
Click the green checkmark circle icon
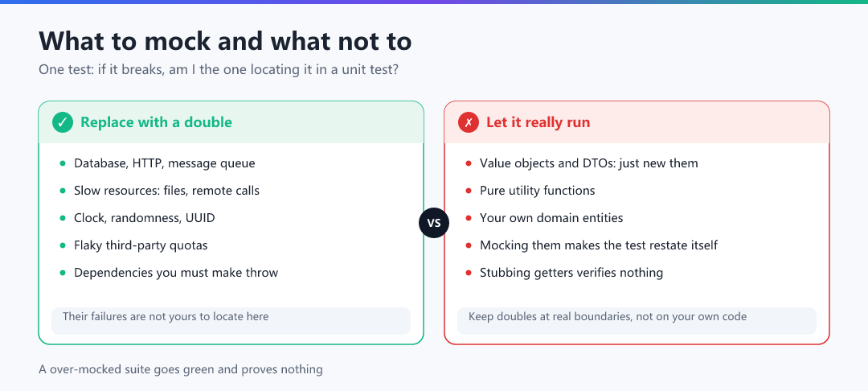(63, 122)
